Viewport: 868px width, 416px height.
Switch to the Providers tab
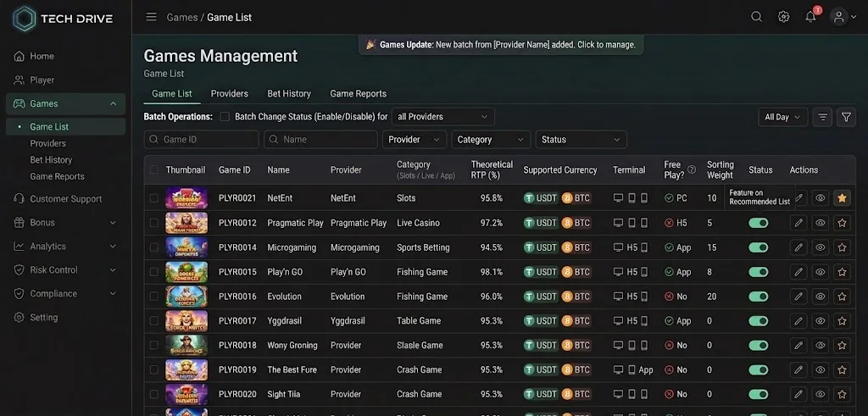(229, 93)
